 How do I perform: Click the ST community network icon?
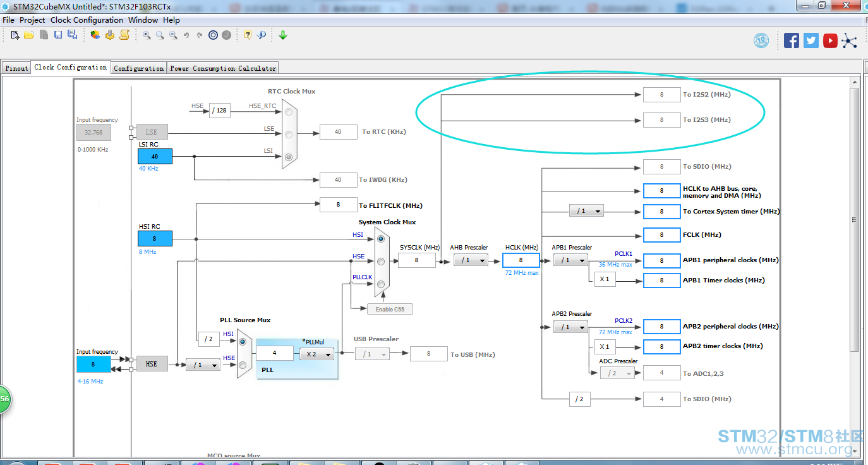pos(850,40)
